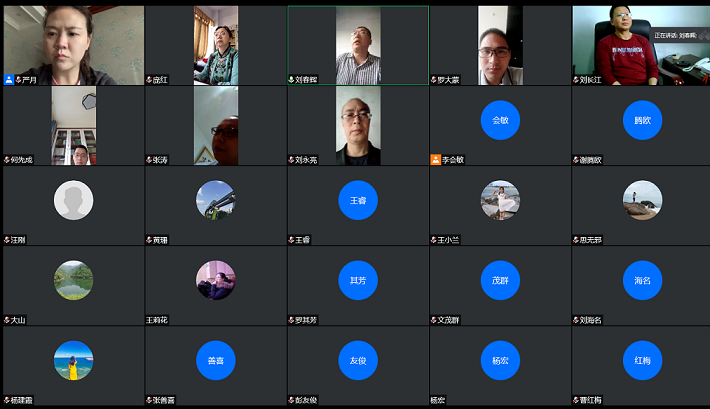Click the muted mic icon beside 刘永亮
Image resolution: width=710 pixels, height=409 pixels.
pos(292,159)
